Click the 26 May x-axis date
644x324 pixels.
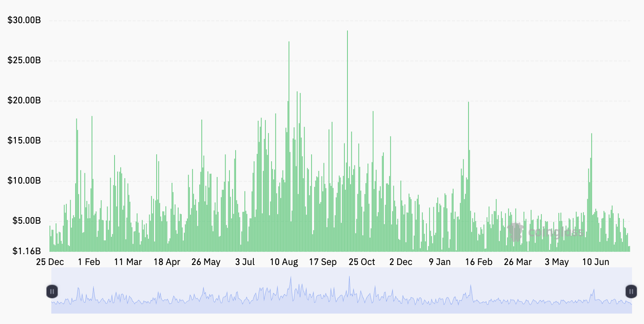tap(206, 262)
